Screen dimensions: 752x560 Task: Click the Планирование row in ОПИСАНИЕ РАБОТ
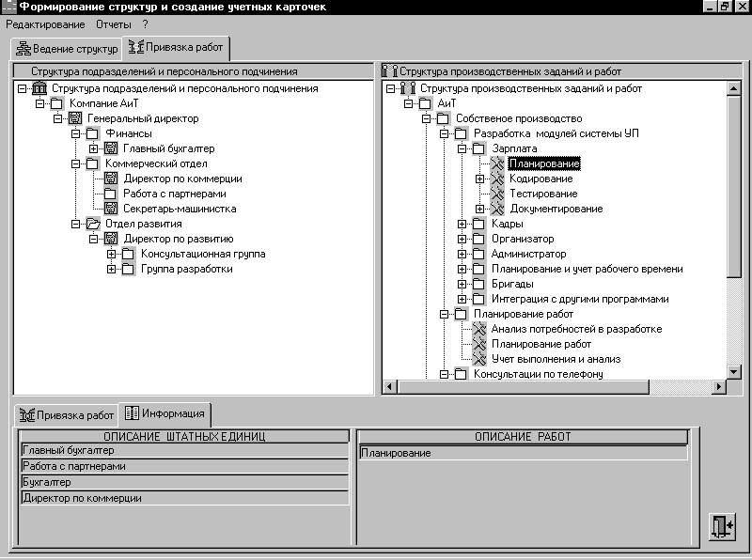pyautogui.click(x=524, y=453)
